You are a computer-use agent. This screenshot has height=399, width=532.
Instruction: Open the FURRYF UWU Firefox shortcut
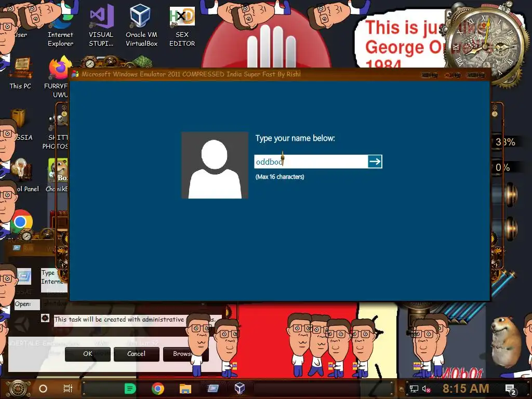(x=59, y=76)
